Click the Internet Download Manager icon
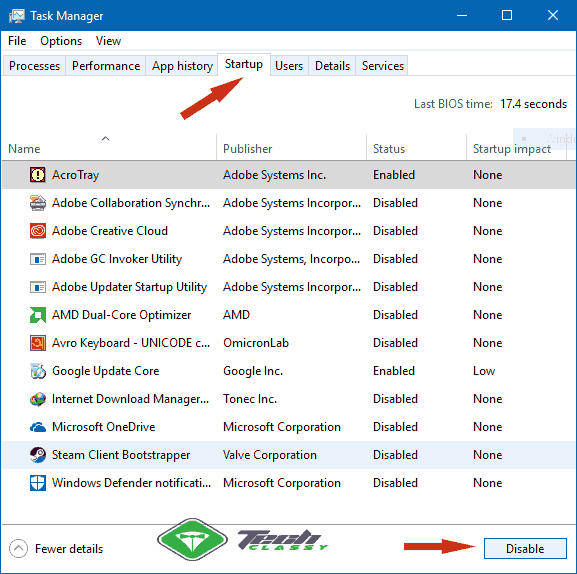 coord(38,399)
